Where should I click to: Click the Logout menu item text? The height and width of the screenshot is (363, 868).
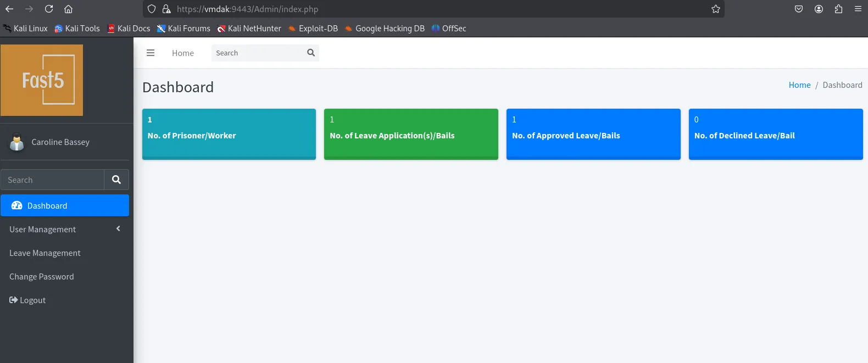coord(33,300)
